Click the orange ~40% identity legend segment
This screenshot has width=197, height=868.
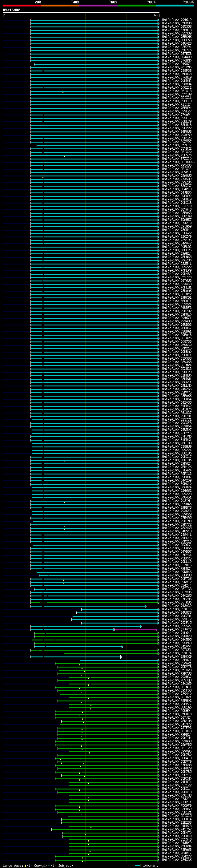pyautogui.click(x=60, y=6)
